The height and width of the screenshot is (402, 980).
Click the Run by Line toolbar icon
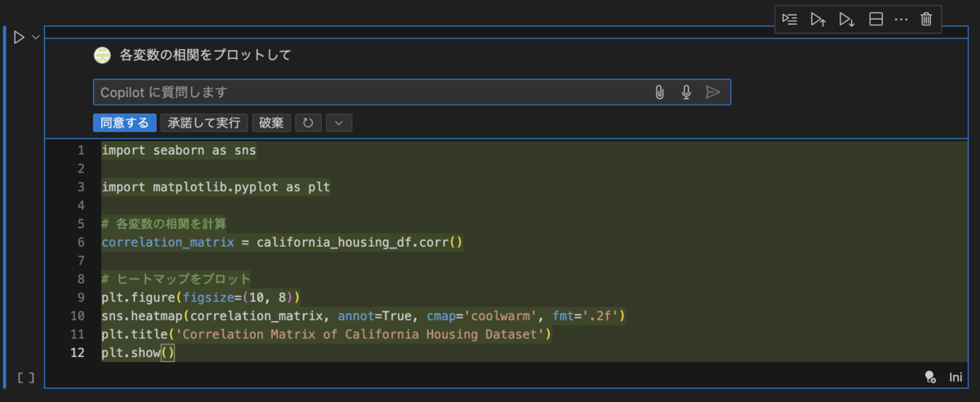pyautogui.click(x=790, y=20)
